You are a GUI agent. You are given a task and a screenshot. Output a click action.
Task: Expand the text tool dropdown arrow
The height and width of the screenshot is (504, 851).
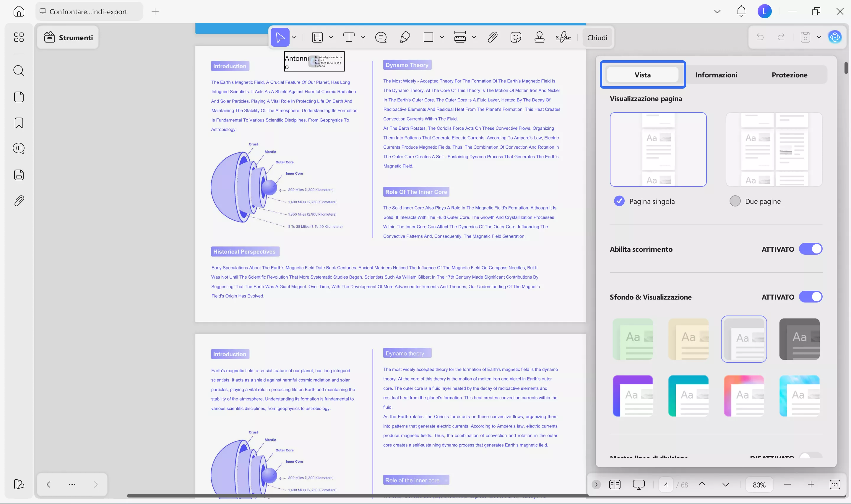click(x=363, y=37)
